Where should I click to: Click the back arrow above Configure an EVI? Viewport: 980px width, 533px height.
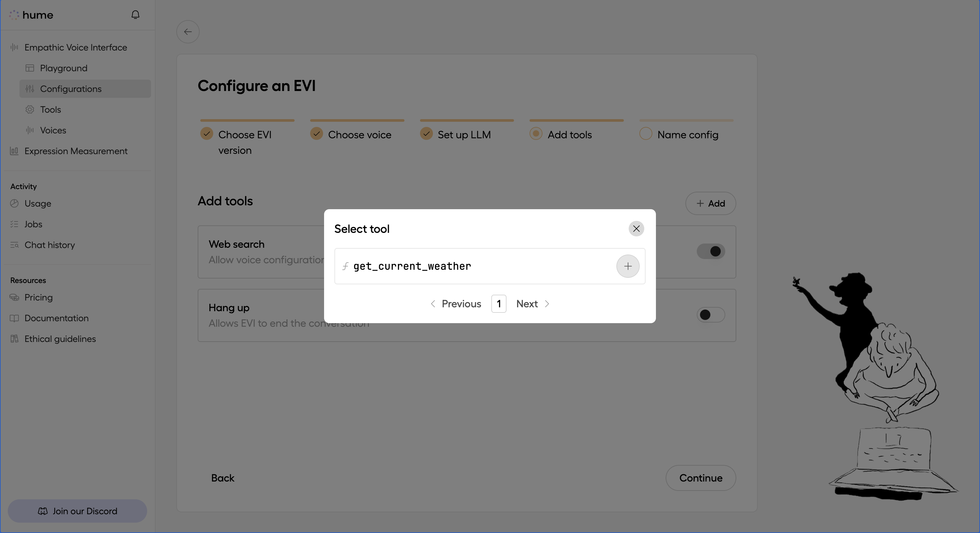[x=188, y=31]
